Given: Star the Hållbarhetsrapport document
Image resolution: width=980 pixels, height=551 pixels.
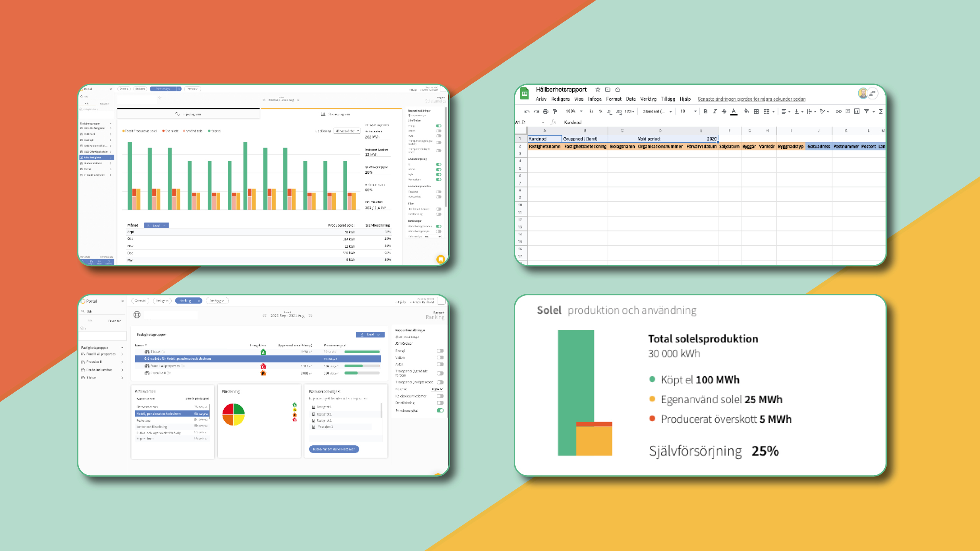Looking at the screenshot, I should 598,90.
